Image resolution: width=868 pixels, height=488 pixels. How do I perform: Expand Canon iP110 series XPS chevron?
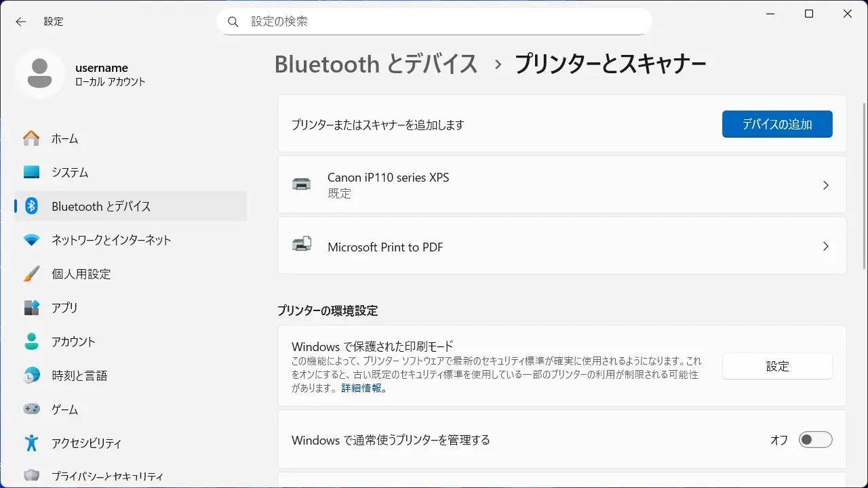click(825, 185)
